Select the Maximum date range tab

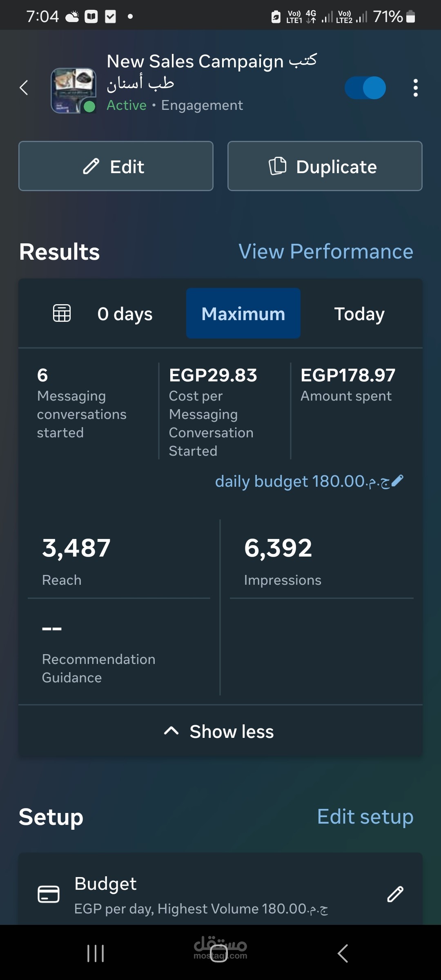point(243,314)
